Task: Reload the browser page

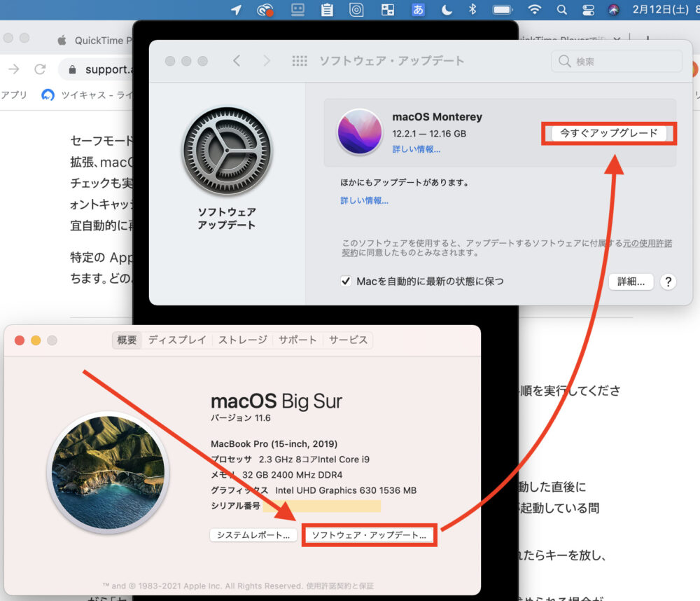Action: click(x=40, y=69)
